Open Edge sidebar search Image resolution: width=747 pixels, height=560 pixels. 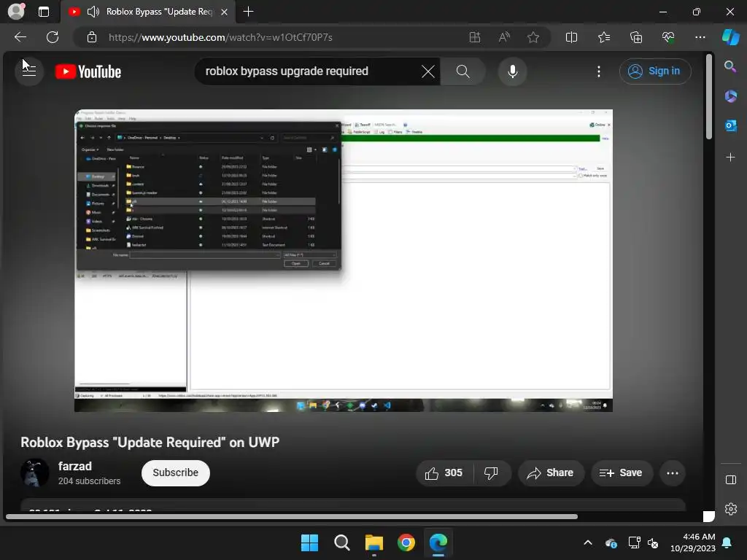[730, 66]
